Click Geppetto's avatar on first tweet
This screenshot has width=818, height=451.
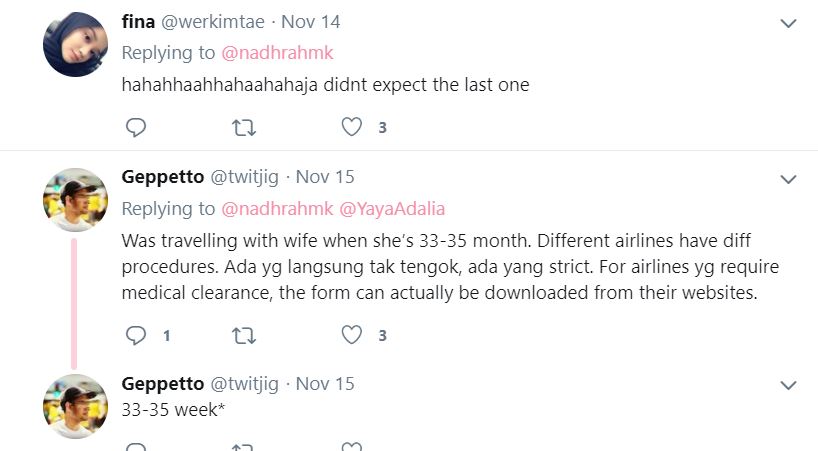(x=75, y=200)
